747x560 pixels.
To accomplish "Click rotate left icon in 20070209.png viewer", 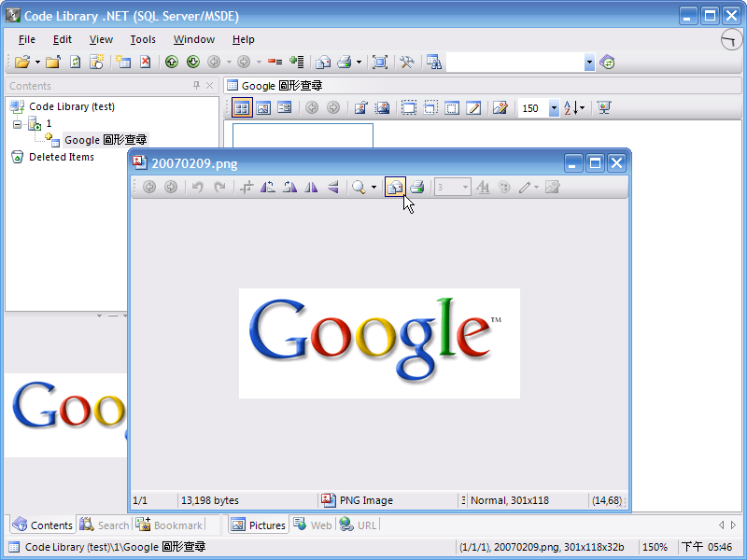I will tap(268, 188).
